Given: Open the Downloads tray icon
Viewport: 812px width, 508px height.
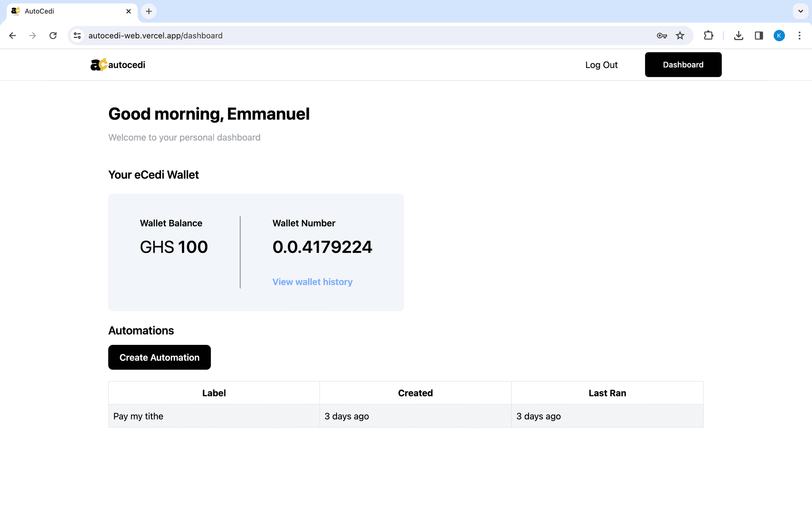Looking at the screenshot, I should (738, 36).
